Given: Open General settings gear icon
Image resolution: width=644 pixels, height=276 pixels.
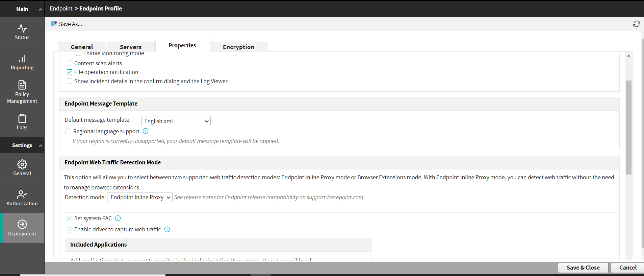Looking at the screenshot, I should (x=22, y=164).
